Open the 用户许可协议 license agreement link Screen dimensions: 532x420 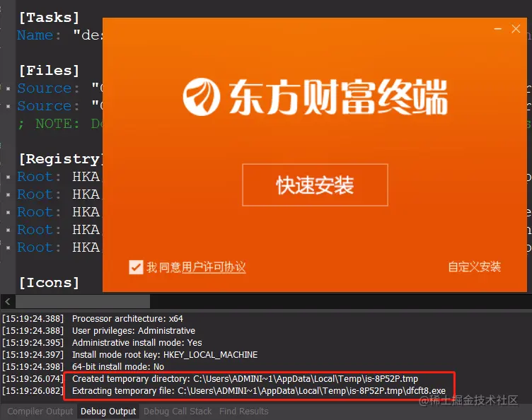click(214, 267)
